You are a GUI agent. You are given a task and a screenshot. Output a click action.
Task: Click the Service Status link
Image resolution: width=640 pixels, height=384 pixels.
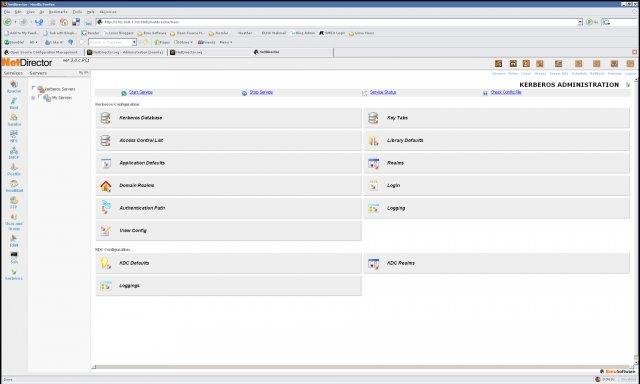tap(382, 92)
